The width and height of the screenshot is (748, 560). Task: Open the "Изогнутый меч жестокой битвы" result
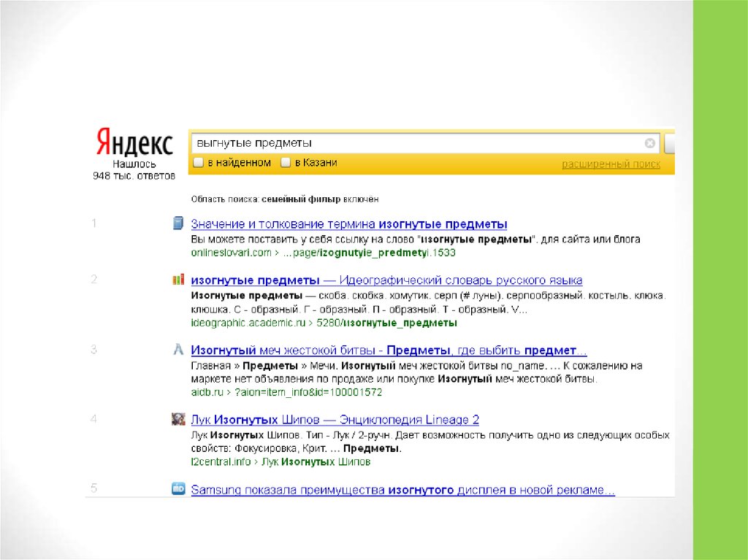click(389, 350)
